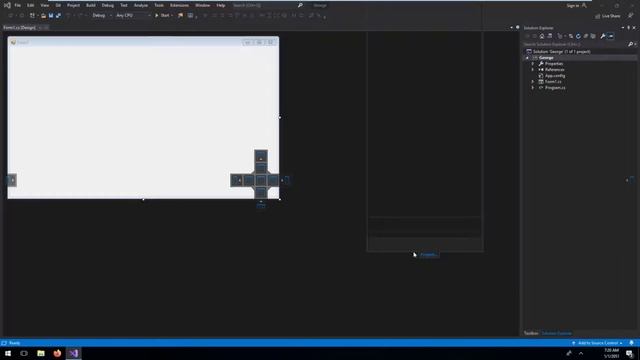Collapse the George project node

point(527,58)
